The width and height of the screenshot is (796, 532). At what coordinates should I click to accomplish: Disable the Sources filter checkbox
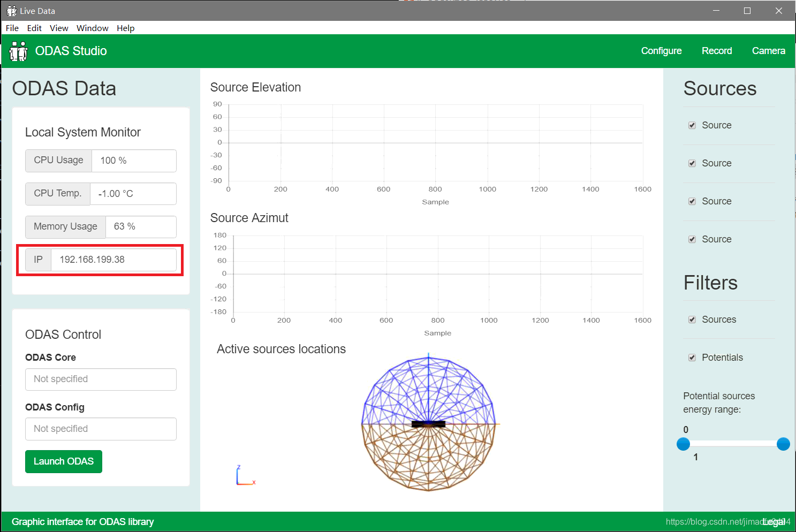click(x=692, y=320)
